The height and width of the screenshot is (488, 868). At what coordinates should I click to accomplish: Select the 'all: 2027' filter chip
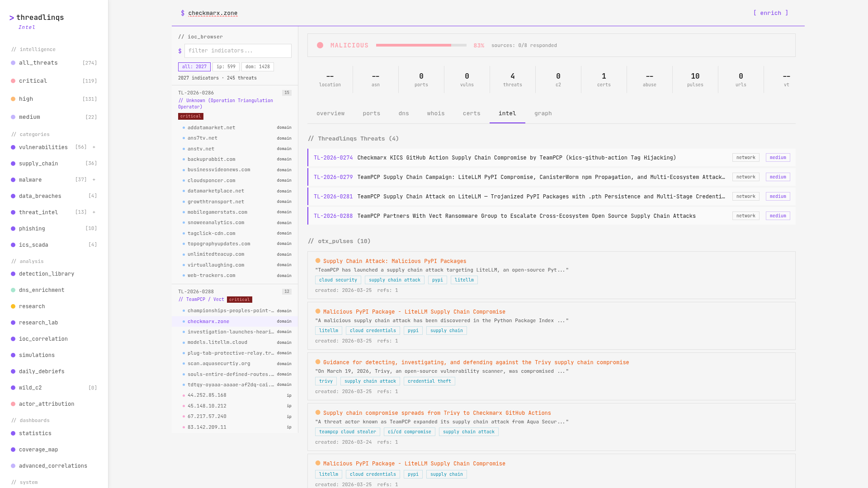[194, 67]
